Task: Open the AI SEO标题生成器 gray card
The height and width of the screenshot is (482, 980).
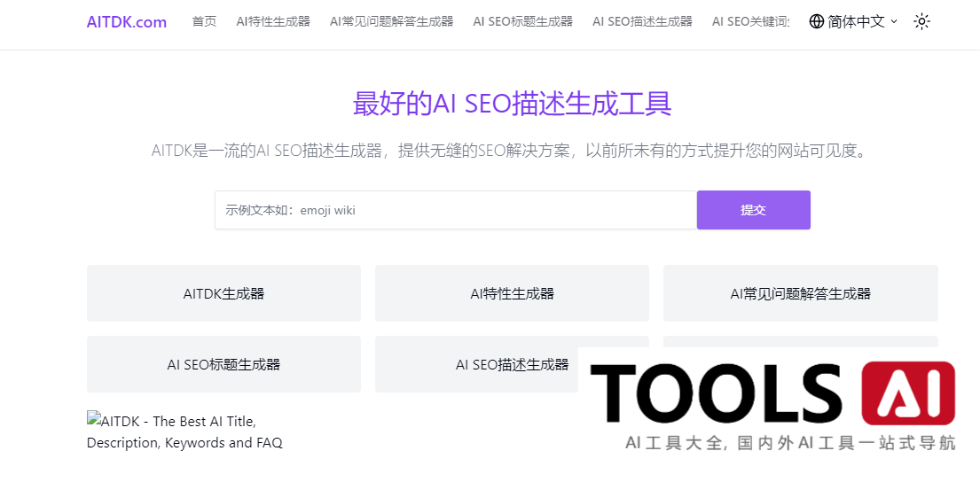Action: tap(223, 364)
